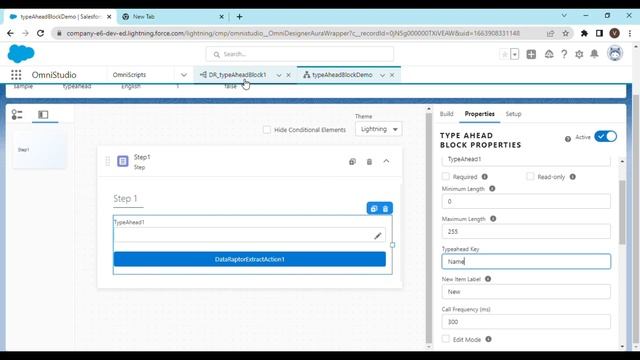Select the New Tab browser tab
The height and width of the screenshot is (360, 640).
tap(173, 17)
